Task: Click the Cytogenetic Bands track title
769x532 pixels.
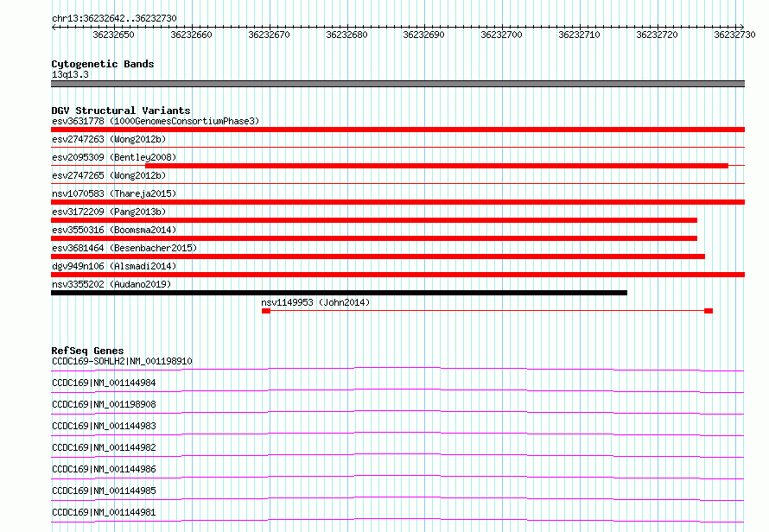Action: [x=103, y=64]
